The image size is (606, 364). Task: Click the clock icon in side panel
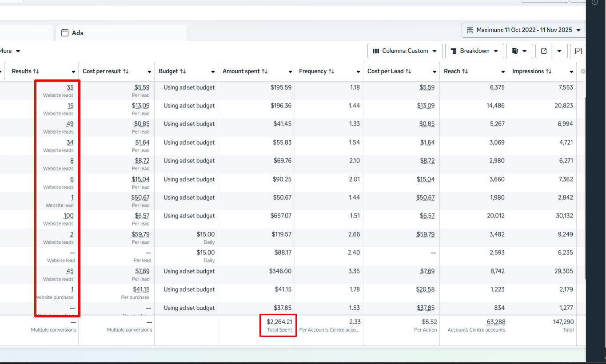[x=595, y=3]
